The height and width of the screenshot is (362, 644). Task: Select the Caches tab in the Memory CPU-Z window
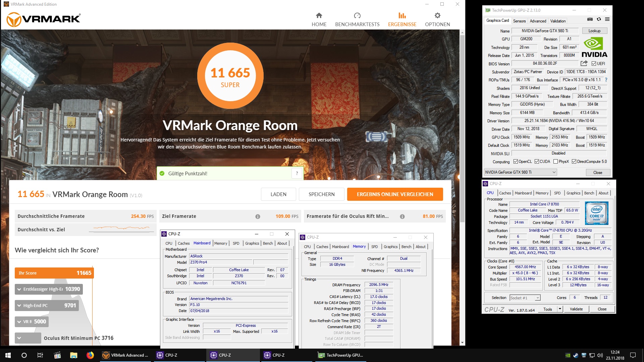coord(322,247)
